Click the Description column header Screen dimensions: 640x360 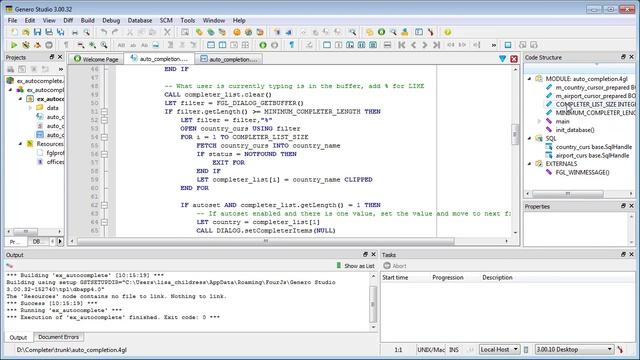(x=497, y=278)
